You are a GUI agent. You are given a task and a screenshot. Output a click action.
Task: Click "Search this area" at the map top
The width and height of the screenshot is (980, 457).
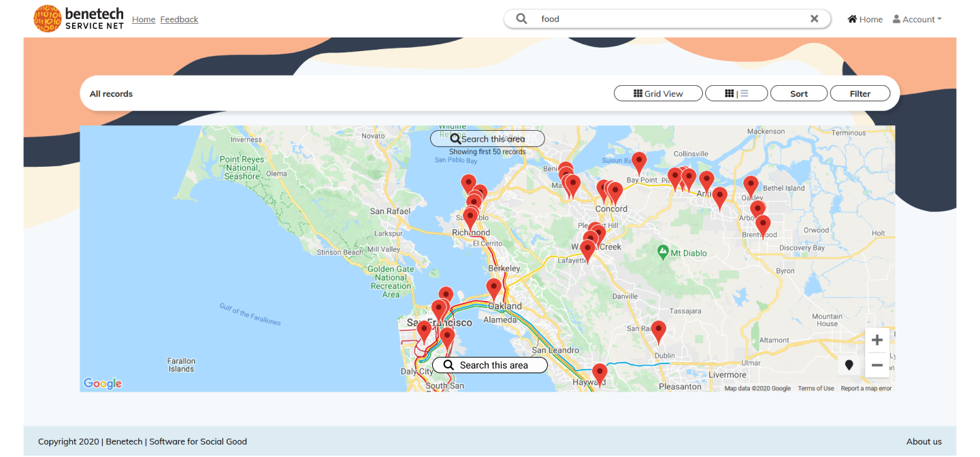487,139
